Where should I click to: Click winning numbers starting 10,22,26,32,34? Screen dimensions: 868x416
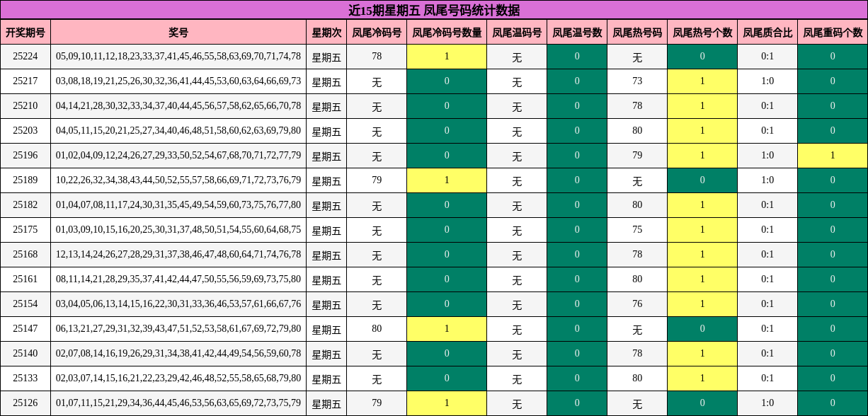point(178,180)
